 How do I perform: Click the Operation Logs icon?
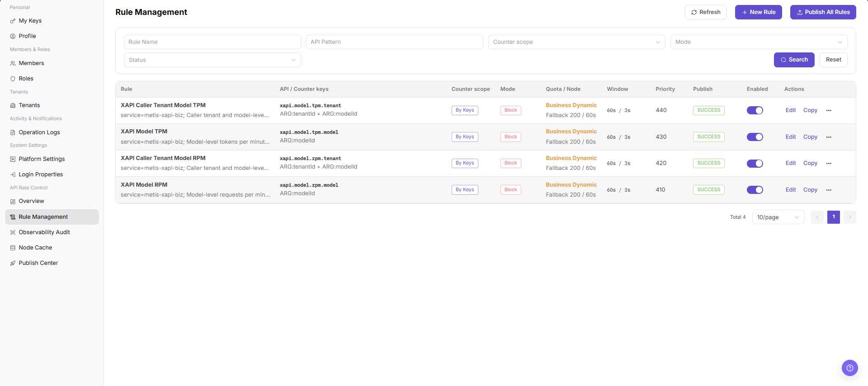[13, 132]
